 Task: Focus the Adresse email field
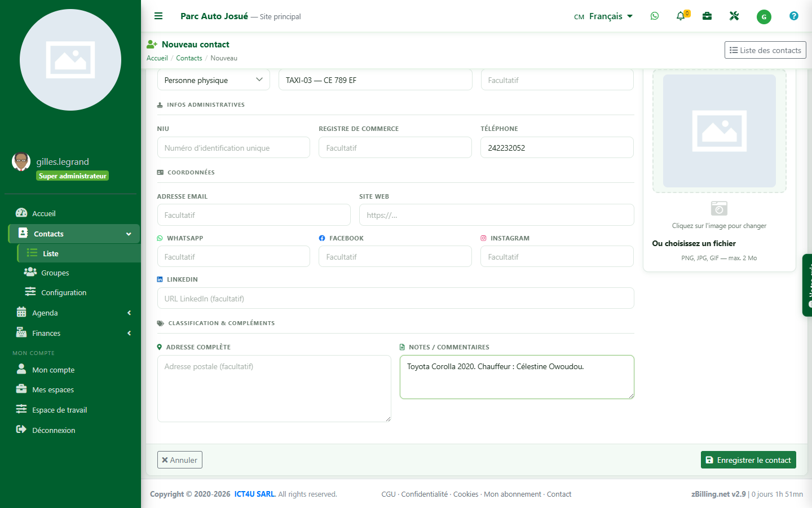254,215
